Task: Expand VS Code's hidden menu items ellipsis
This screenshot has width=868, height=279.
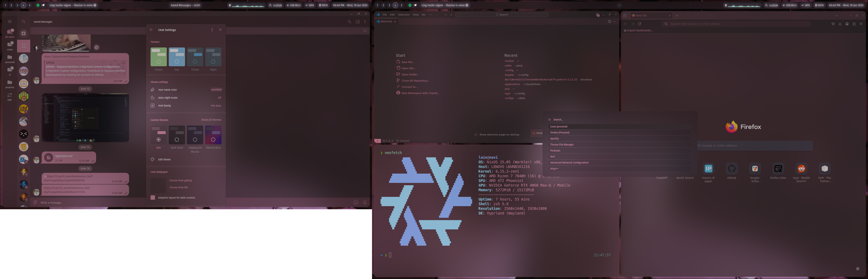Action: tap(430, 15)
